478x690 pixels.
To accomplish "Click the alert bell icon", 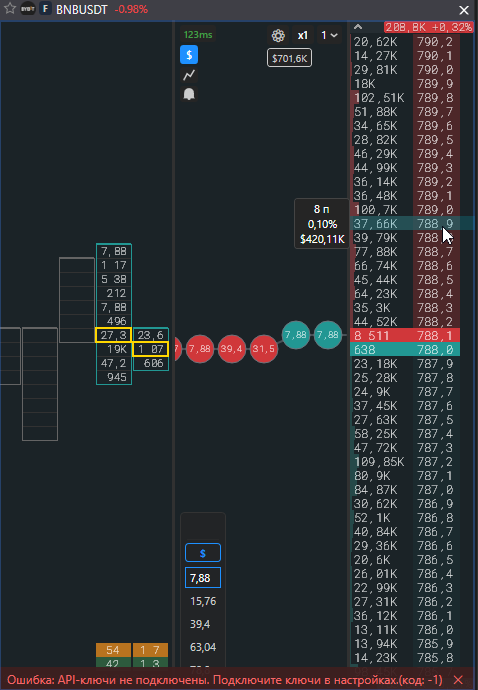I will pyautogui.click(x=189, y=94).
